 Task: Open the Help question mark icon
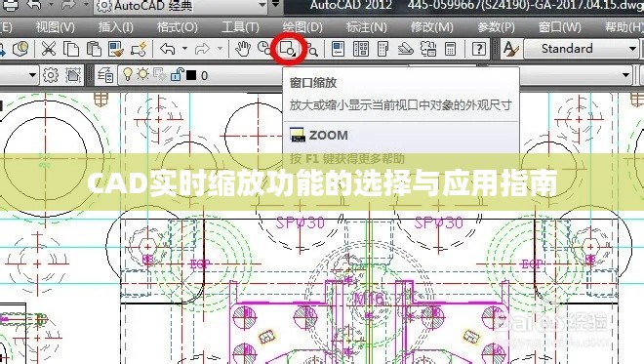pos(478,49)
